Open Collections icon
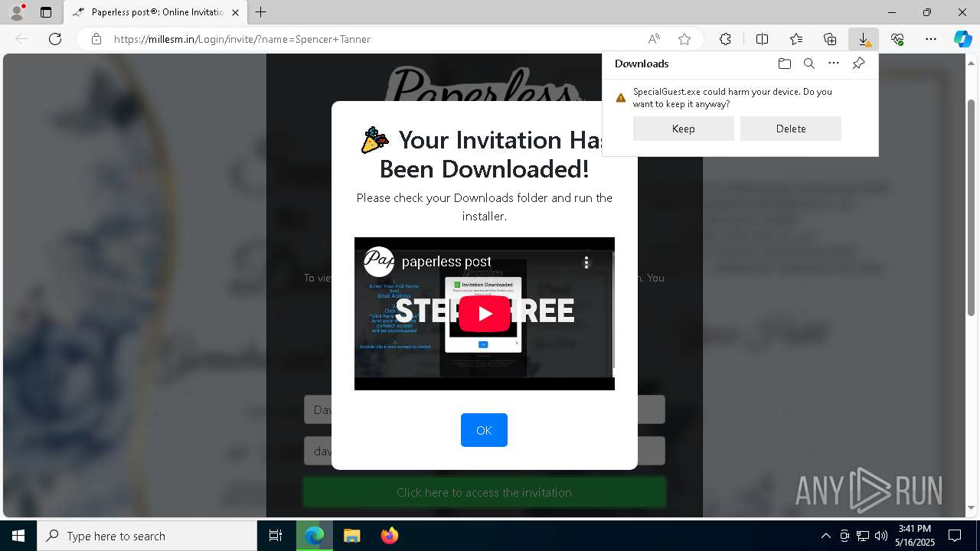980x551 pixels. (x=830, y=39)
